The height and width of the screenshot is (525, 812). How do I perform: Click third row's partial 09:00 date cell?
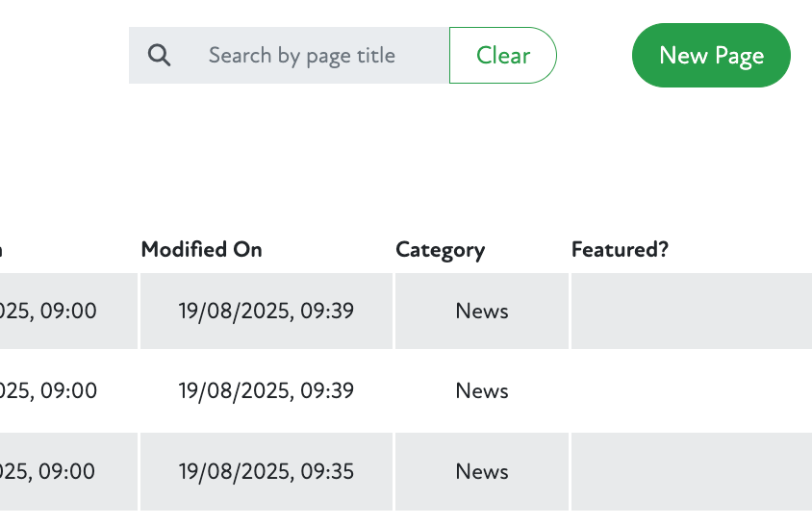48,471
